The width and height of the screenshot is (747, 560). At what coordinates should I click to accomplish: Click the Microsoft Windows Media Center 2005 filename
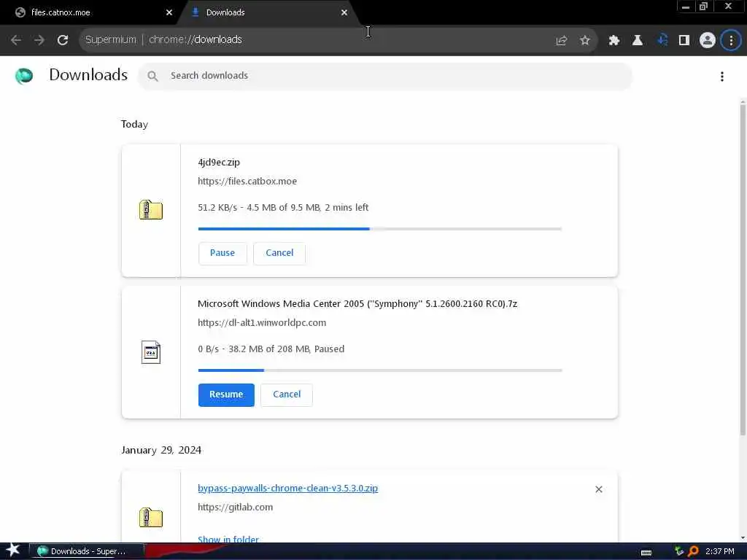tap(357, 304)
